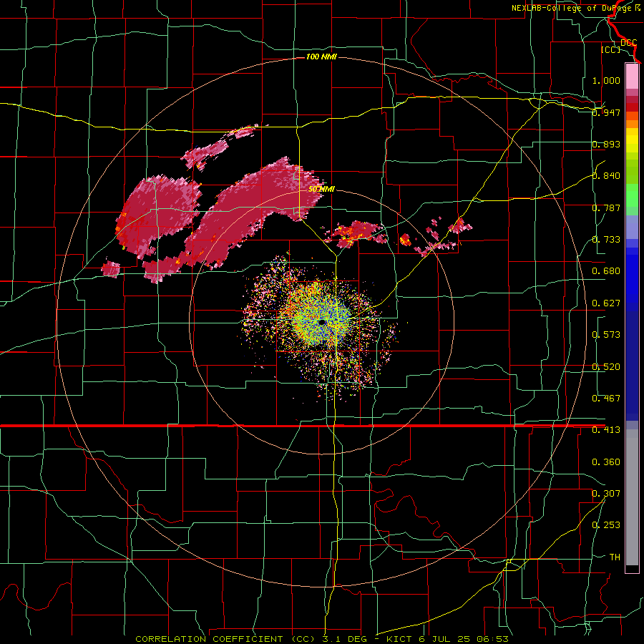This screenshot has height=644, width=644.
Task: Click the Correlation Coefficient caption at bottom
Action: [x=321, y=639]
